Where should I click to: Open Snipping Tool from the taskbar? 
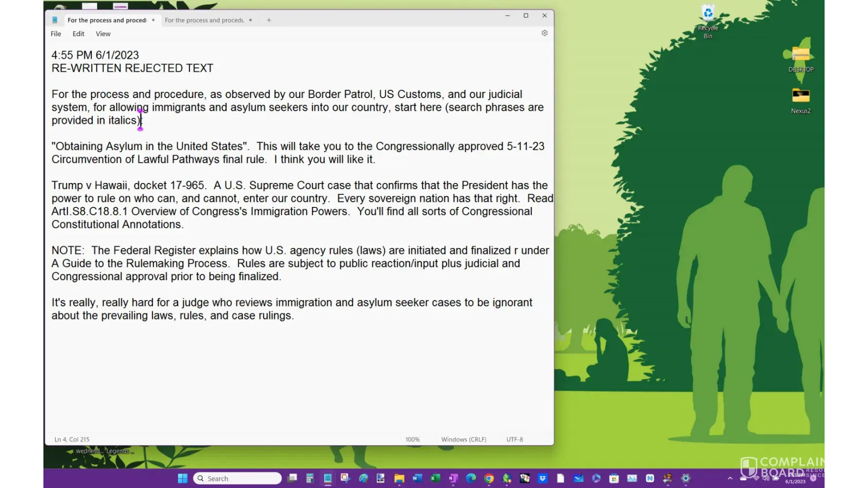point(346,478)
